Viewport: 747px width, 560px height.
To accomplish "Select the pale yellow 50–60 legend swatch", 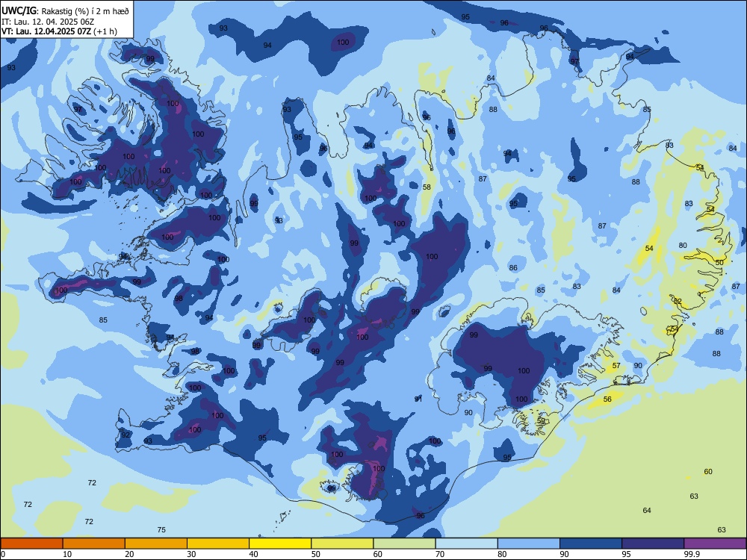I will click(343, 544).
